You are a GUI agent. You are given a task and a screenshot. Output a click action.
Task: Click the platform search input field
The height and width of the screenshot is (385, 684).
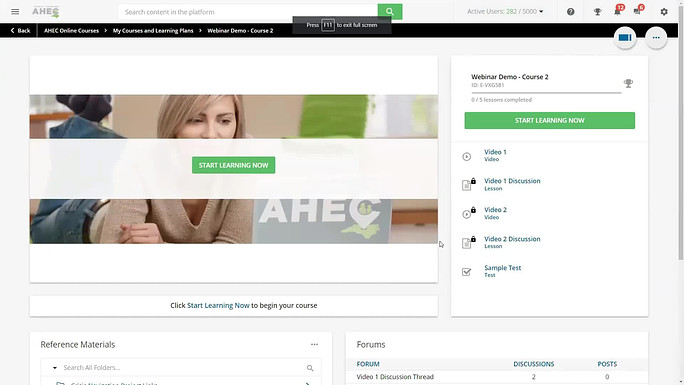tap(248, 12)
